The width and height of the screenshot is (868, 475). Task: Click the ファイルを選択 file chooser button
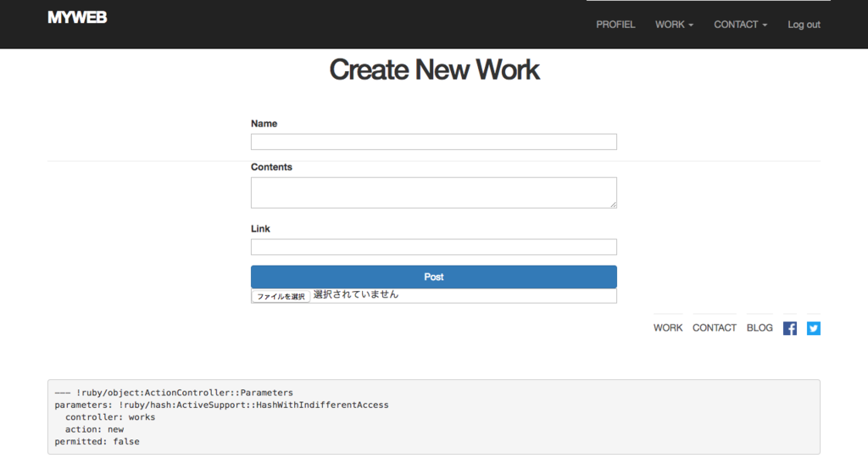point(281,296)
